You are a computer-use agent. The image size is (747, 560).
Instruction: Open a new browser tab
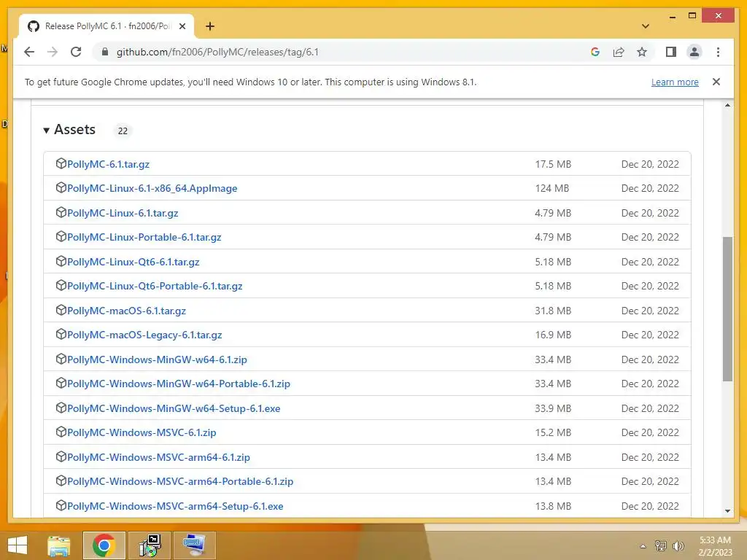coord(210,26)
